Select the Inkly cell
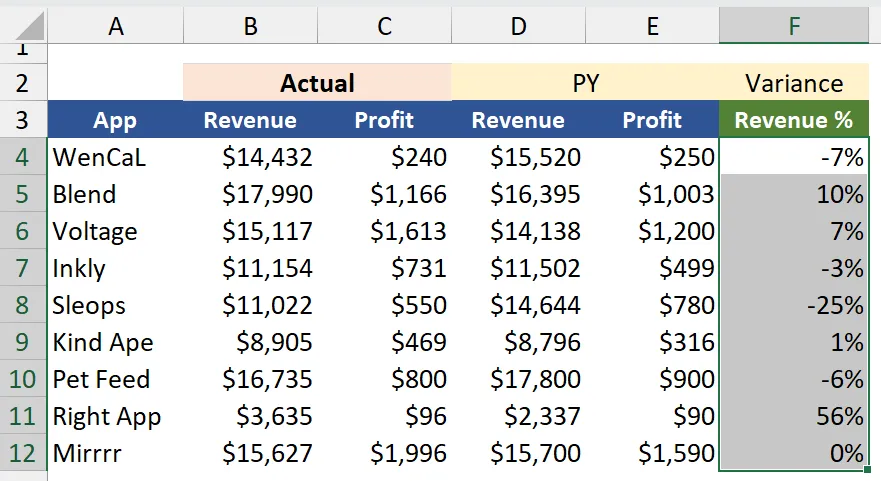This screenshot has width=881, height=481. coord(116,268)
